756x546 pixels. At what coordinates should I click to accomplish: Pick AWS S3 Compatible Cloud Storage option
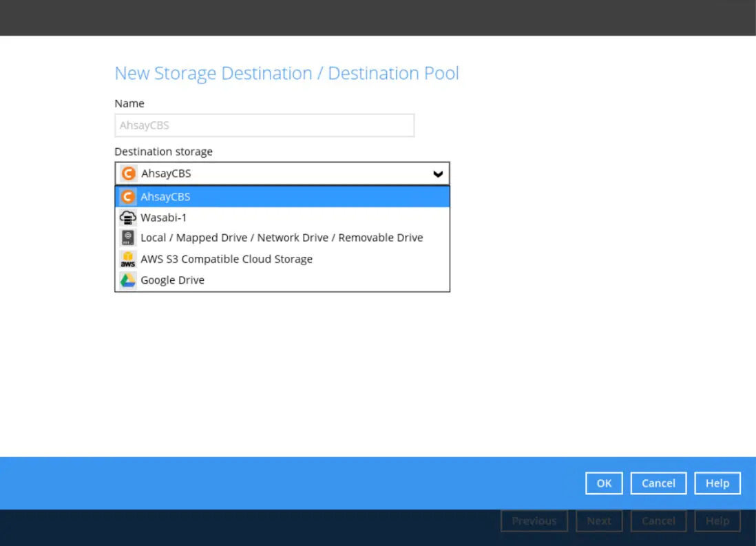pos(227,260)
